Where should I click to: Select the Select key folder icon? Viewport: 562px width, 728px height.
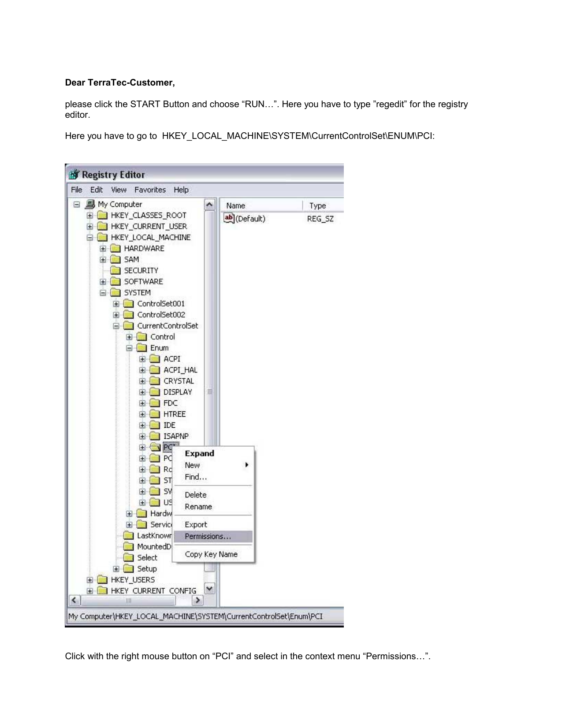[129, 558]
